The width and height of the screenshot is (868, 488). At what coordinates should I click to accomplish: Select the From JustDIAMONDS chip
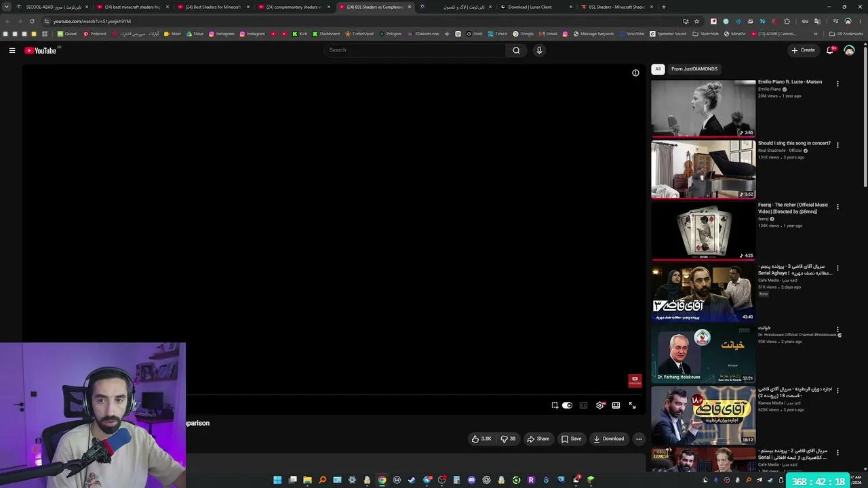[x=694, y=68]
